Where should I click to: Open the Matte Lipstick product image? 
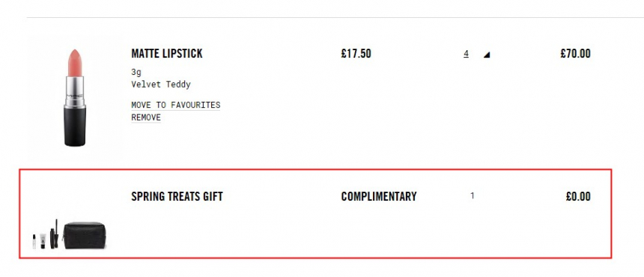point(75,97)
